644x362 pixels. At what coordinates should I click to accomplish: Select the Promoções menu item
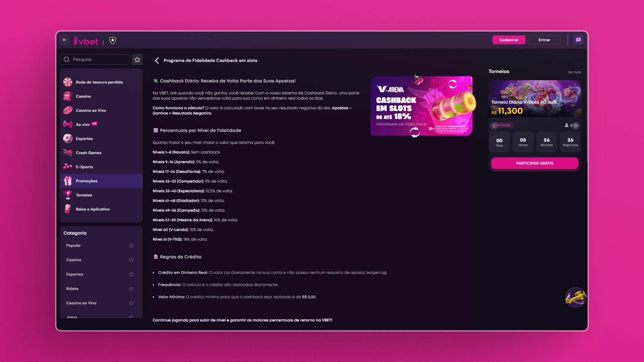pos(101,181)
